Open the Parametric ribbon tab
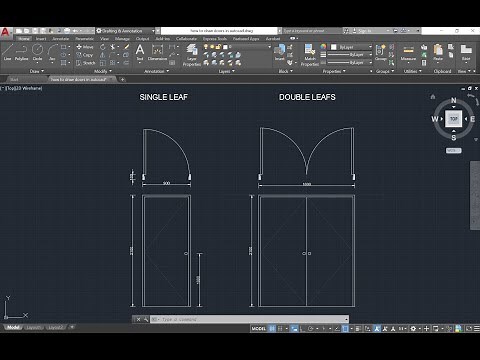Viewport: 480px width, 360px height. (84, 39)
